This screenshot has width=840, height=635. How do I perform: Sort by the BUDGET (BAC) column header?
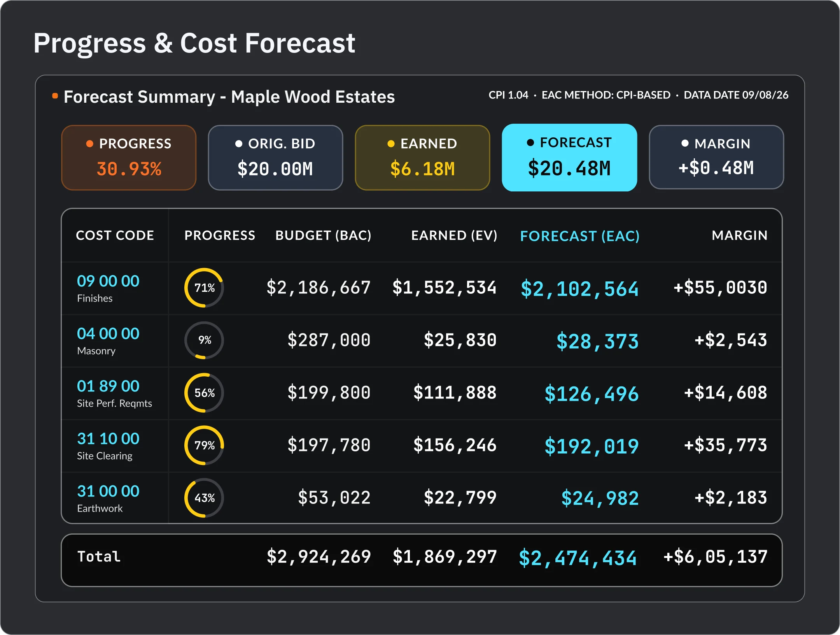pyautogui.click(x=323, y=235)
